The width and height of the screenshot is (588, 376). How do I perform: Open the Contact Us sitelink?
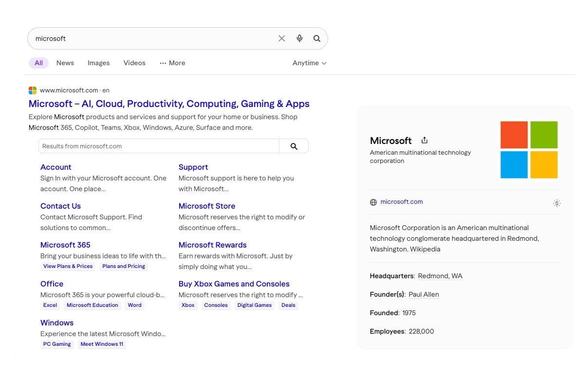click(60, 206)
